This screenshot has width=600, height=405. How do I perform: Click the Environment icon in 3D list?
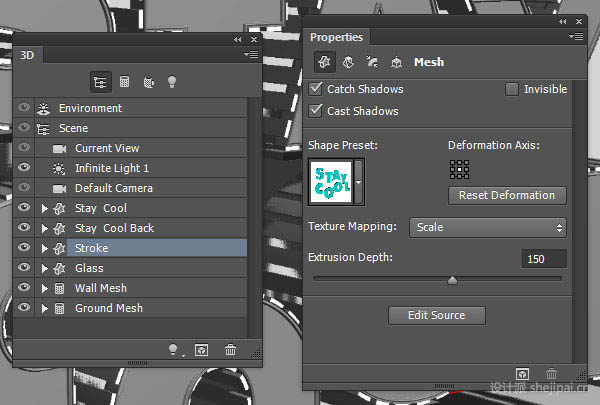tap(43, 109)
